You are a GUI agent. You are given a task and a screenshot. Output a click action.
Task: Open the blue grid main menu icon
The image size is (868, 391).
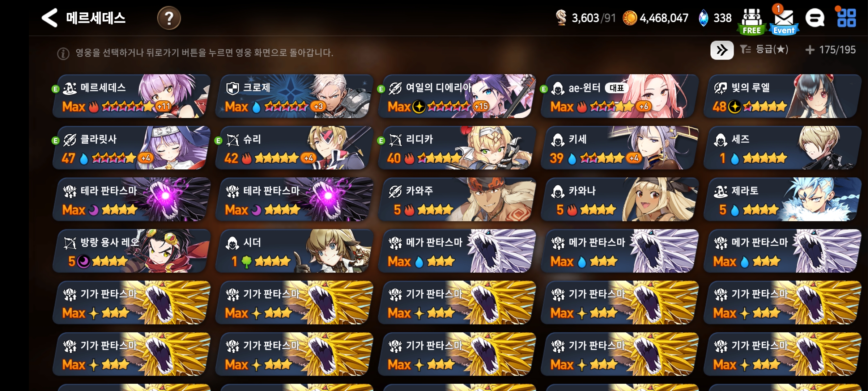pos(846,17)
